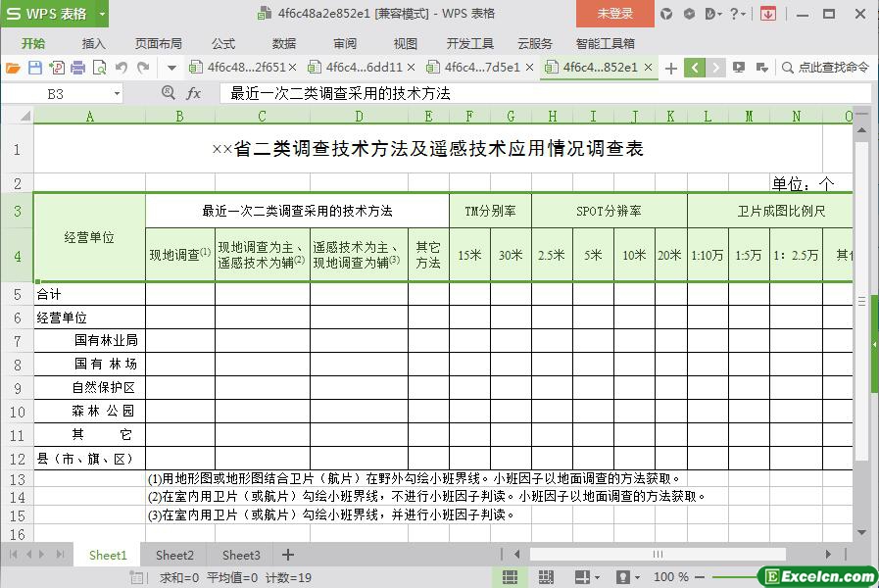Click the 100 % zoom level
Viewport: 879px width, 588px height.
pos(670,577)
